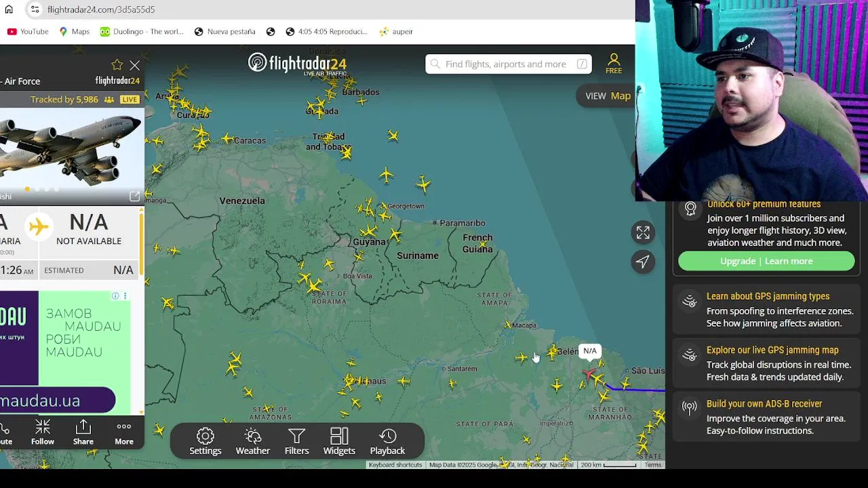Viewport: 868px width, 488px height.
Task: Open the Weather layer options
Action: pyautogui.click(x=253, y=441)
